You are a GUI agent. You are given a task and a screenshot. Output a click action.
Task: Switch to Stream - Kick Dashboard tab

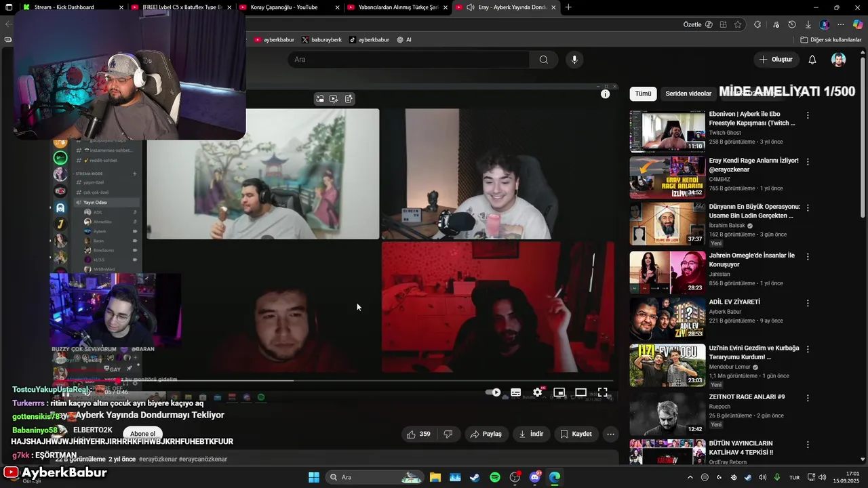point(73,7)
